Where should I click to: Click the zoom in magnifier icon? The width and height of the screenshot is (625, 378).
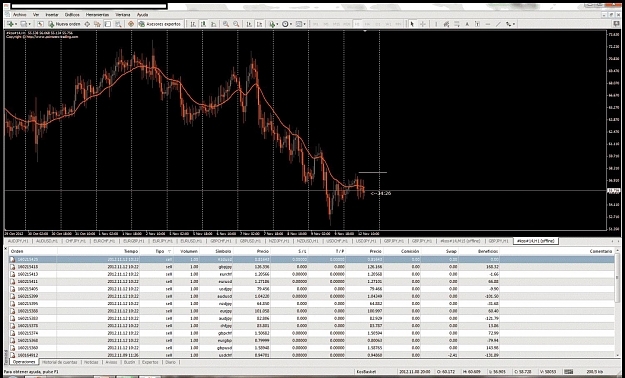click(x=226, y=24)
